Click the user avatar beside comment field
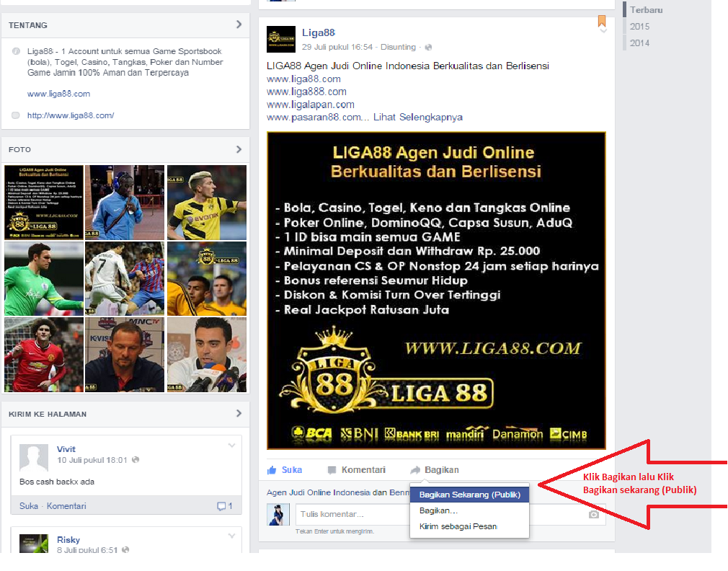This screenshot has height=571, width=728. pyautogui.click(x=278, y=514)
